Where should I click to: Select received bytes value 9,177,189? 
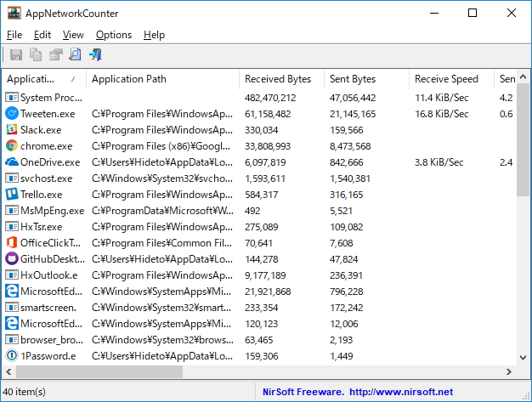[x=265, y=275]
